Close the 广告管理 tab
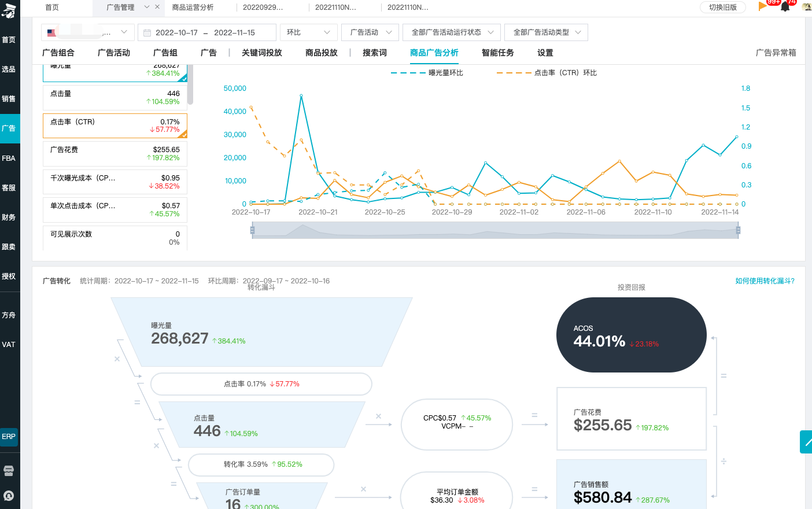812x509 pixels. click(x=157, y=7)
